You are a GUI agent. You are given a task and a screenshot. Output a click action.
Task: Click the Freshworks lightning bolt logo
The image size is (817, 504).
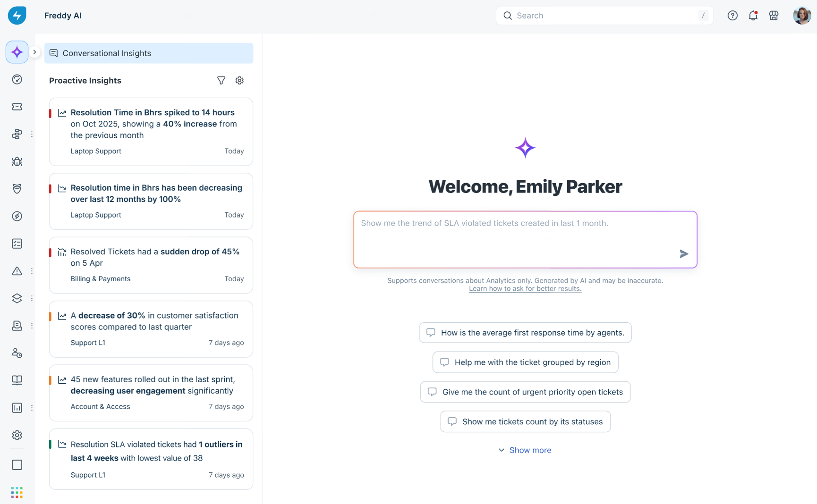[x=17, y=16]
